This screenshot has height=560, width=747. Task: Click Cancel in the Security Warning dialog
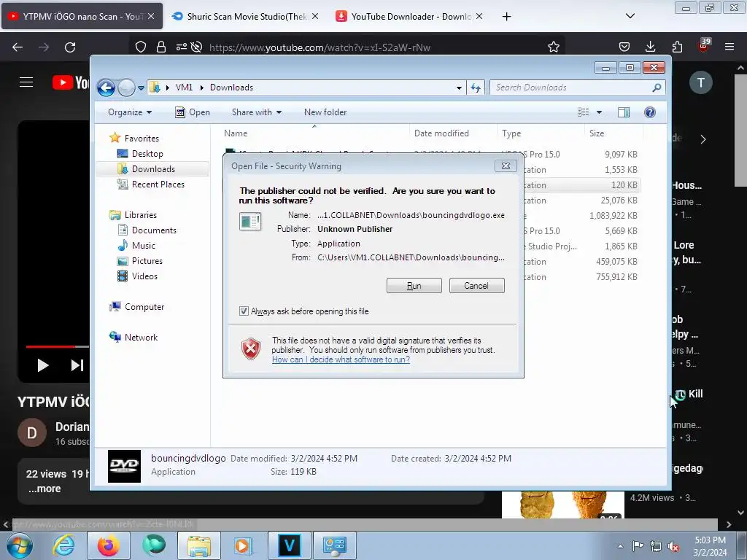pos(476,286)
